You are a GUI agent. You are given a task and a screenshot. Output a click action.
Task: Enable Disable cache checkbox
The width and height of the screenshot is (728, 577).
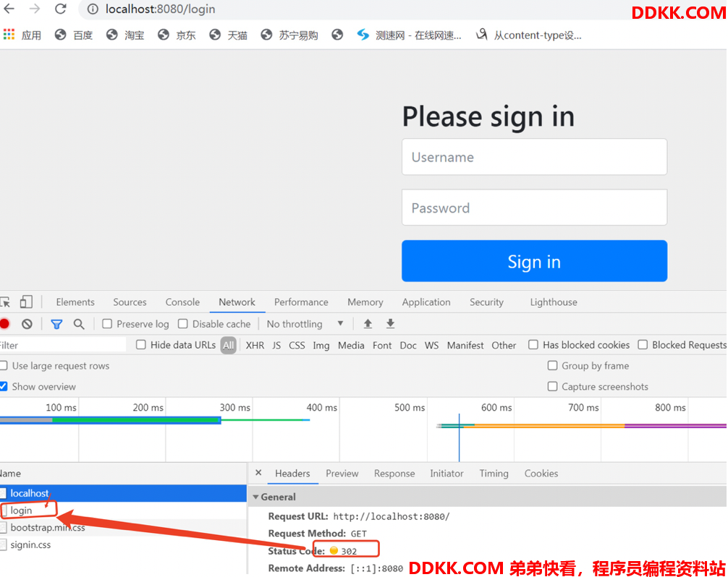click(183, 324)
